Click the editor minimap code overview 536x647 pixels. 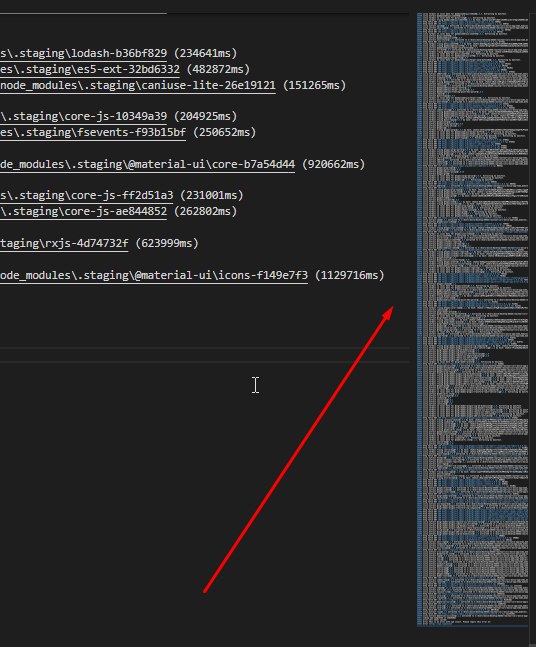pyautogui.click(x=472, y=319)
